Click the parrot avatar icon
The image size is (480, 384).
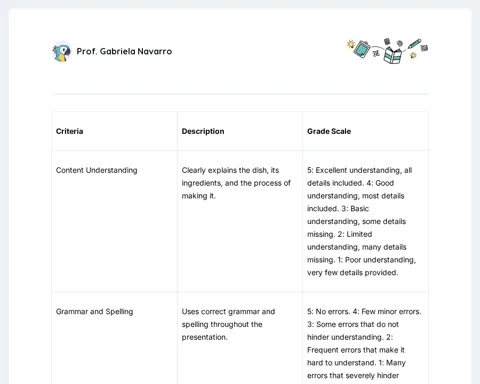point(62,52)
